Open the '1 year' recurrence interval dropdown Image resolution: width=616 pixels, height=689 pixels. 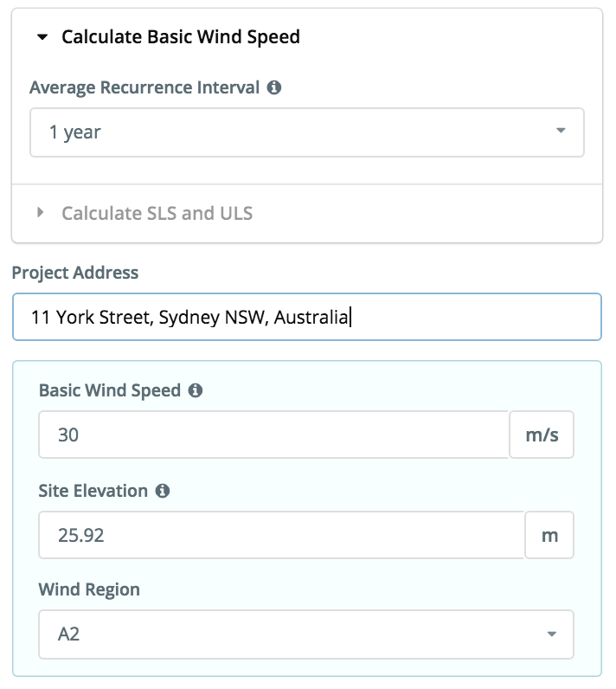[x=307, y=132]
